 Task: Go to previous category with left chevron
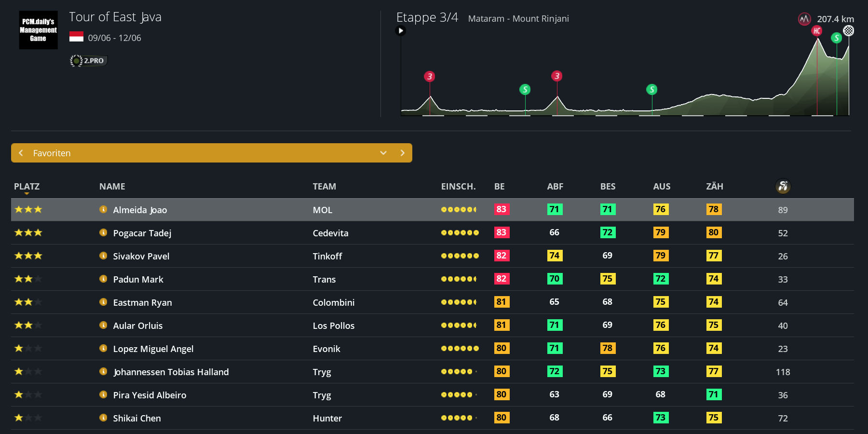pyautogui.click(x=21, y=153)
